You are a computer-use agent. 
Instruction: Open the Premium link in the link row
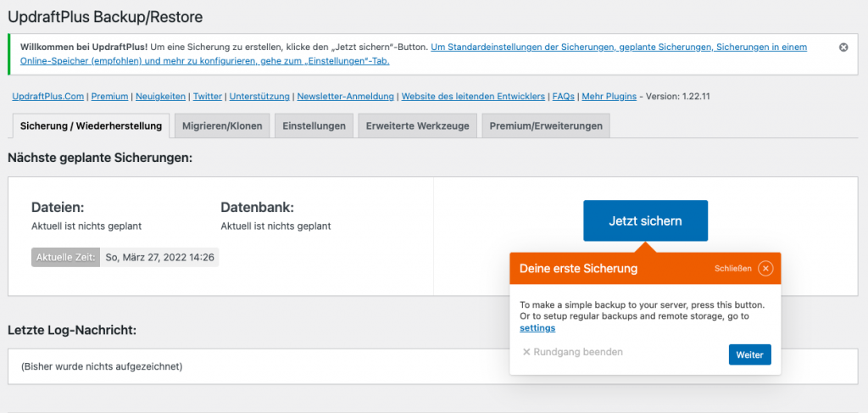point(109,97)
